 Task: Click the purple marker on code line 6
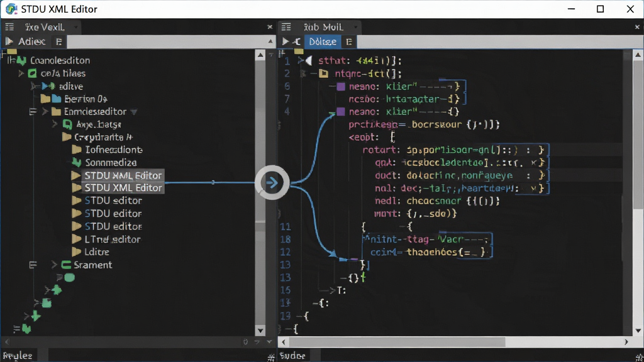341,87
